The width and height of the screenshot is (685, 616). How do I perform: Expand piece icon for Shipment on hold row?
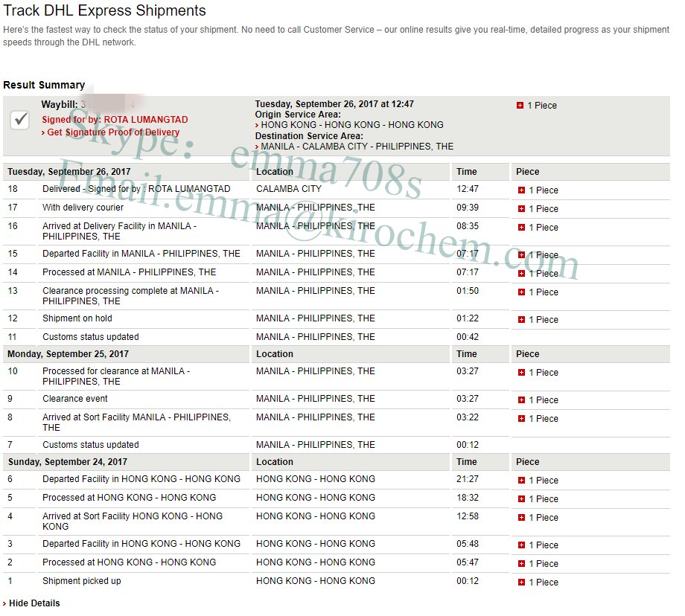point(521,320)
